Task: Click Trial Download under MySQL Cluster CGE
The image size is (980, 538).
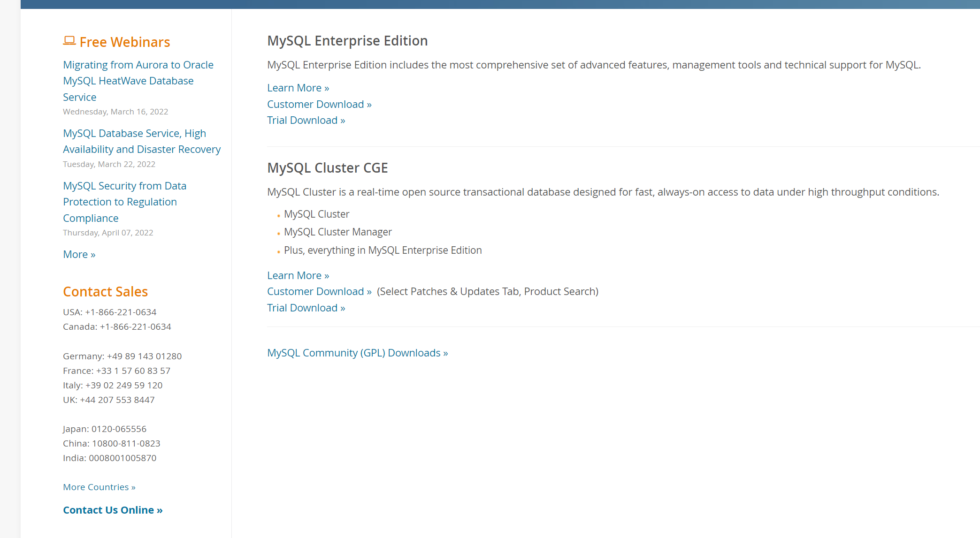Action: 306,308
